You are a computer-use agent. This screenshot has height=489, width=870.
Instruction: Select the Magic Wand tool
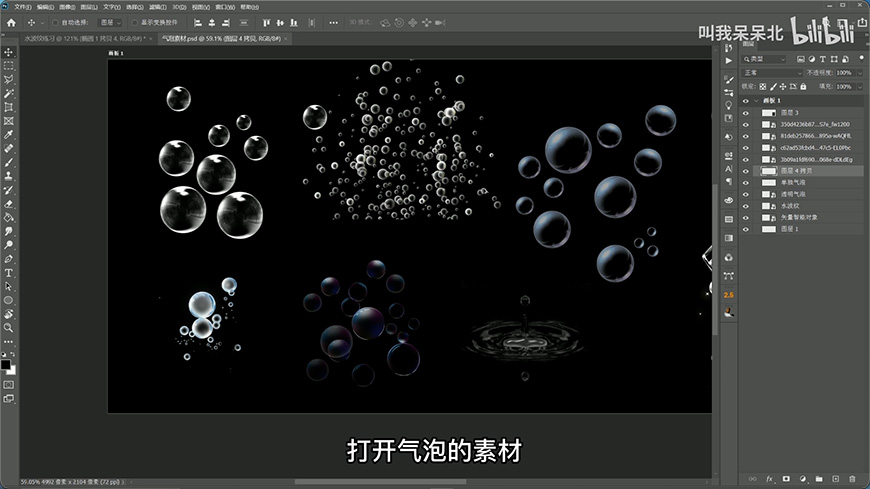8,93
